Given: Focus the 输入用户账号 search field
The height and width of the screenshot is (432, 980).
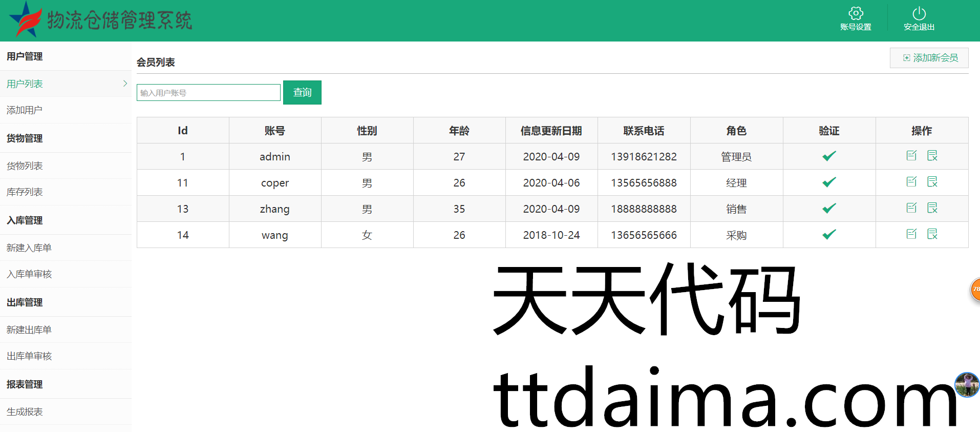Looking at the screenshot, I should tap(208, 93).
